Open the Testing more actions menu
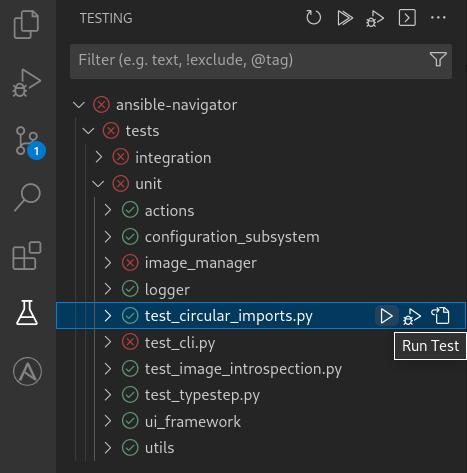 (438, 18)
